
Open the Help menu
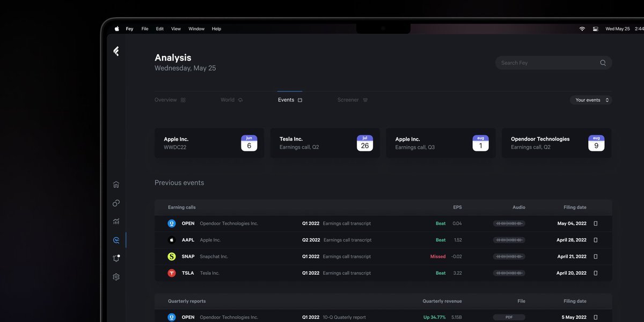pyautogui.click(x=216, y=29)
